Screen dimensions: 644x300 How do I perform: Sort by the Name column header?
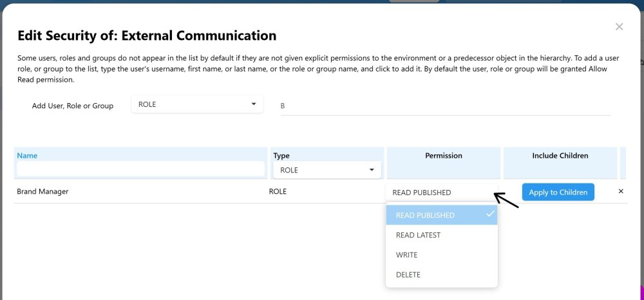(x=27, y=156)
